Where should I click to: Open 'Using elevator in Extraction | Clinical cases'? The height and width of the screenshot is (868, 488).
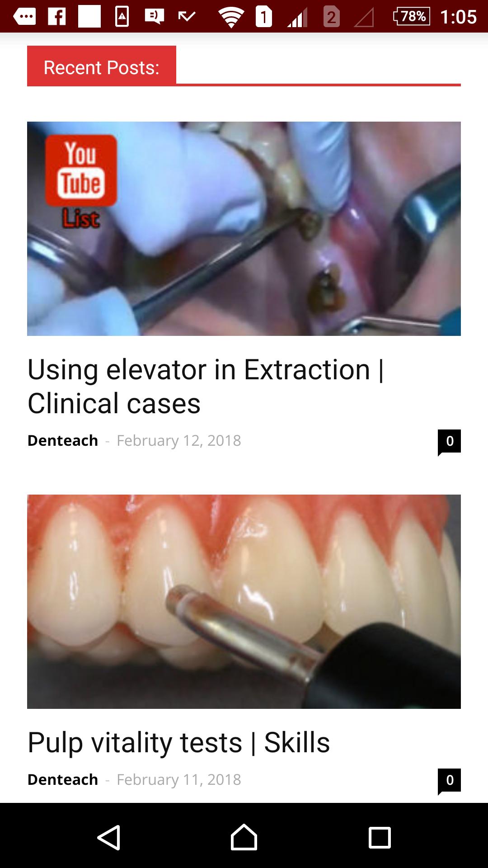206,387
